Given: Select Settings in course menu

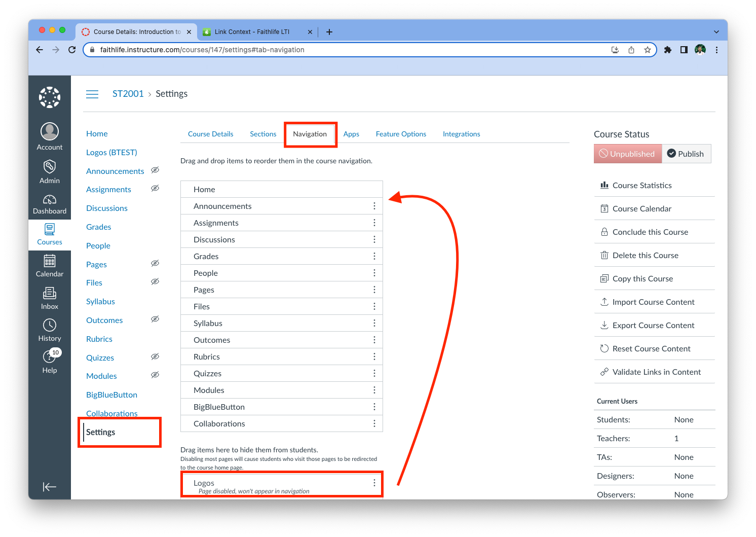Looking at the screenshot, I should pyautogui.click(x=100, y=432).
